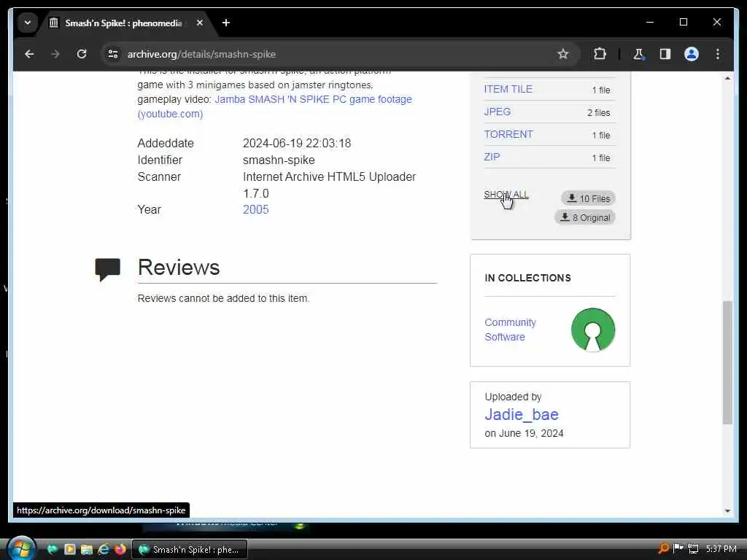Open Action Center flag tray icon
747x560 pixels.
678,548
